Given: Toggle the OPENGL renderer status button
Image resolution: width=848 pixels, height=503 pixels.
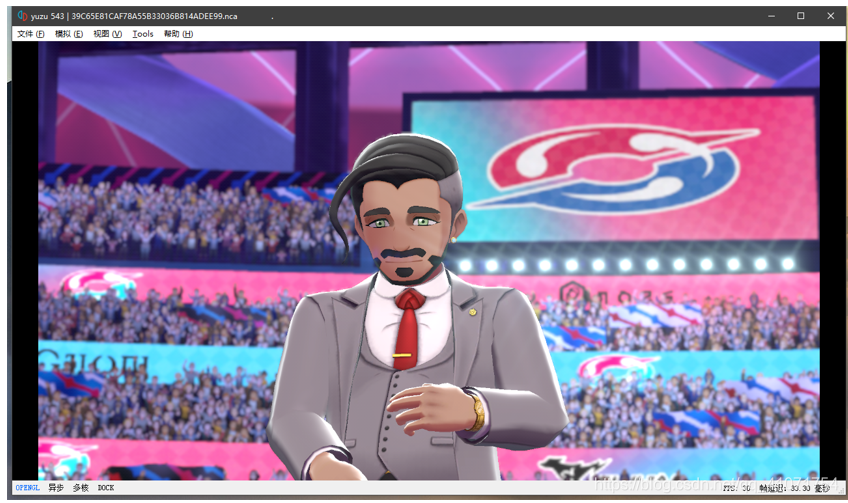Looking at the screenshot, I should click(x=28, y=488).
